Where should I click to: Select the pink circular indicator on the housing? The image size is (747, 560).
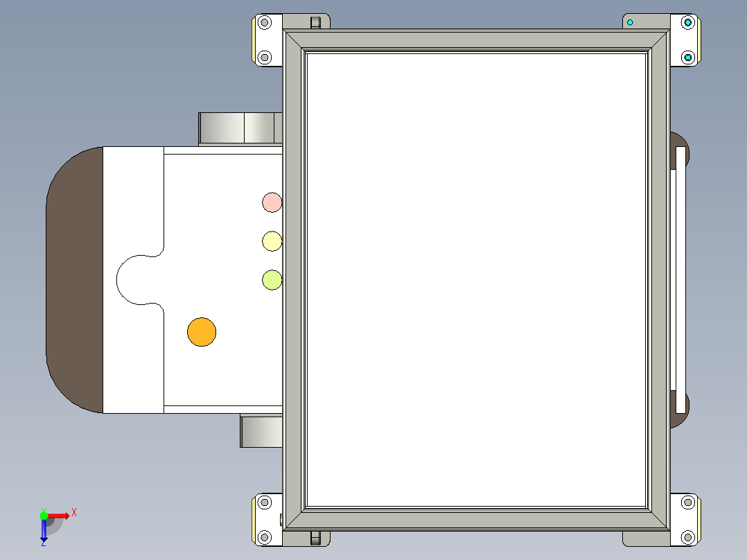coord(272,202)
